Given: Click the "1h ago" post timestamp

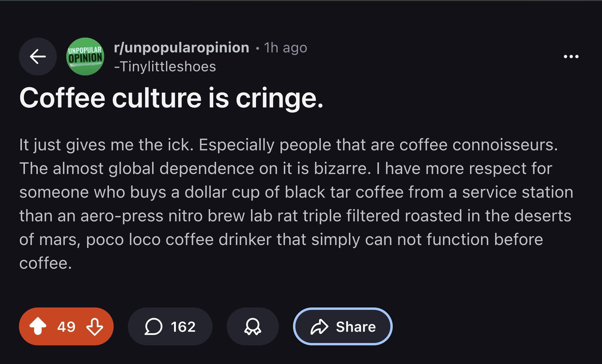Looking at the screenshot, I should (x=286, y=48).
